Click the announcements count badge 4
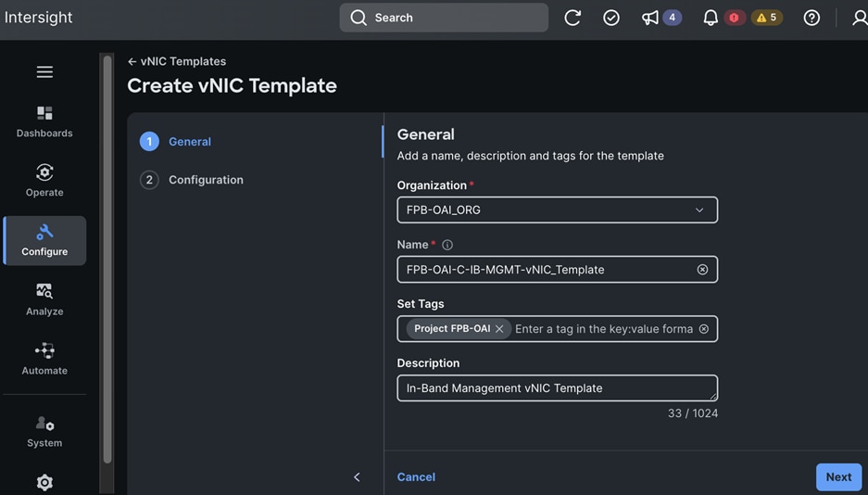Screen dimensions: 868x495 click(x=672, y=18)
